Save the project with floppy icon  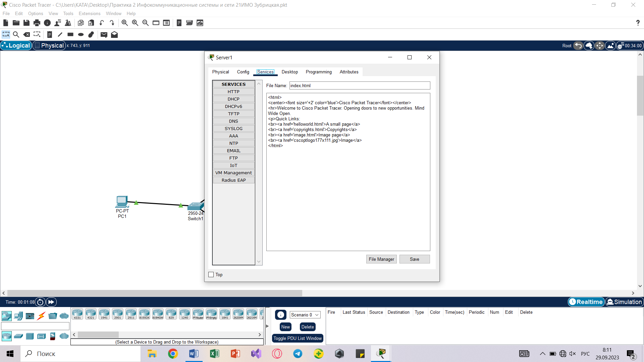click(x=26, y=23)
